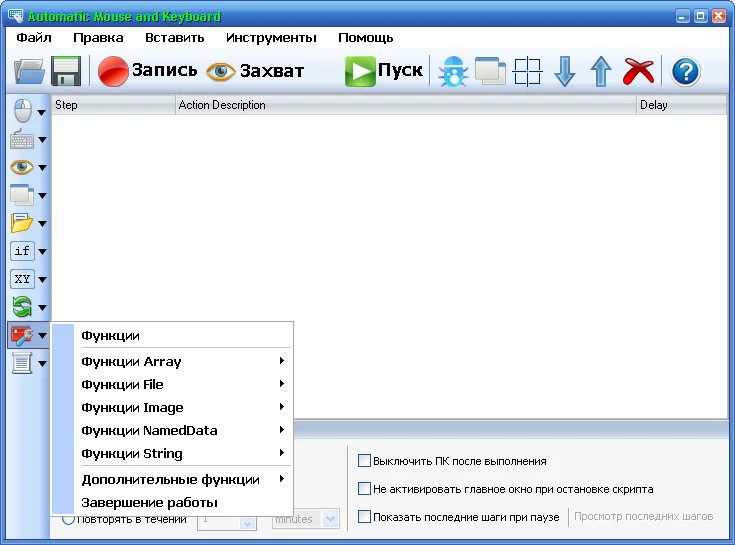Screen dimensions: 735x545
Task: Click the green loop arrows sidebar icon
Action: [22, 307]
